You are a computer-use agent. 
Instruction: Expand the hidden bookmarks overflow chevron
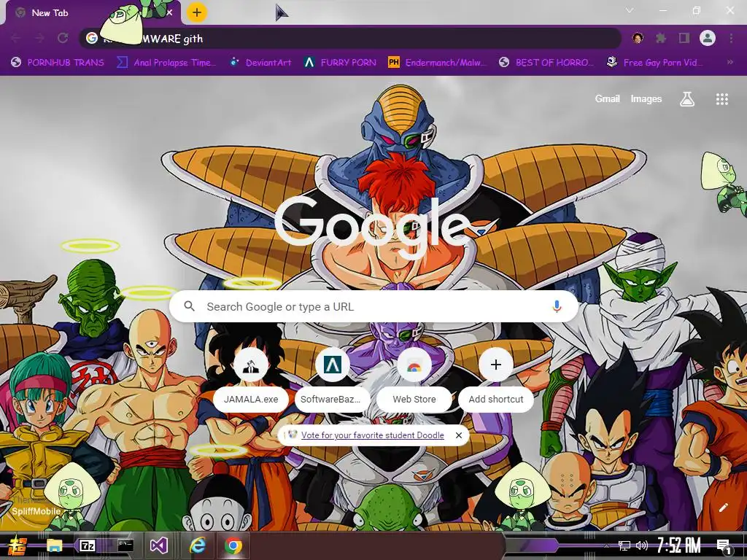click(729, 63)
